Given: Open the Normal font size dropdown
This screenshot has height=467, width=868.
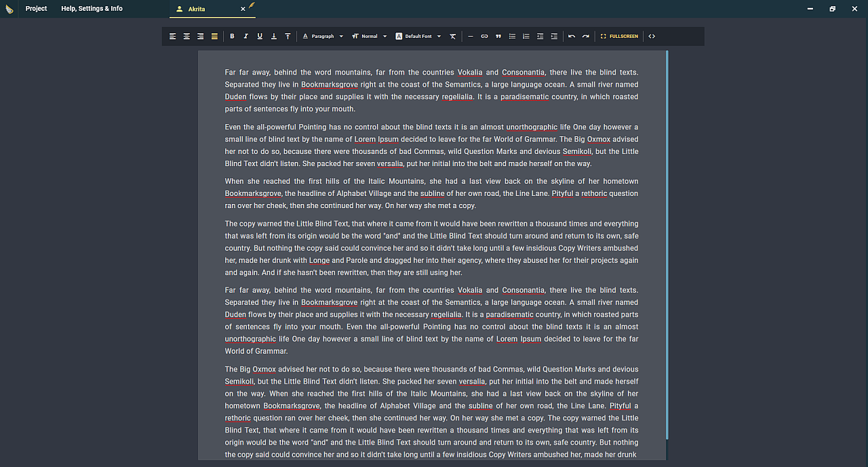Looking at the screenshot, I should (x=370, y=36).
